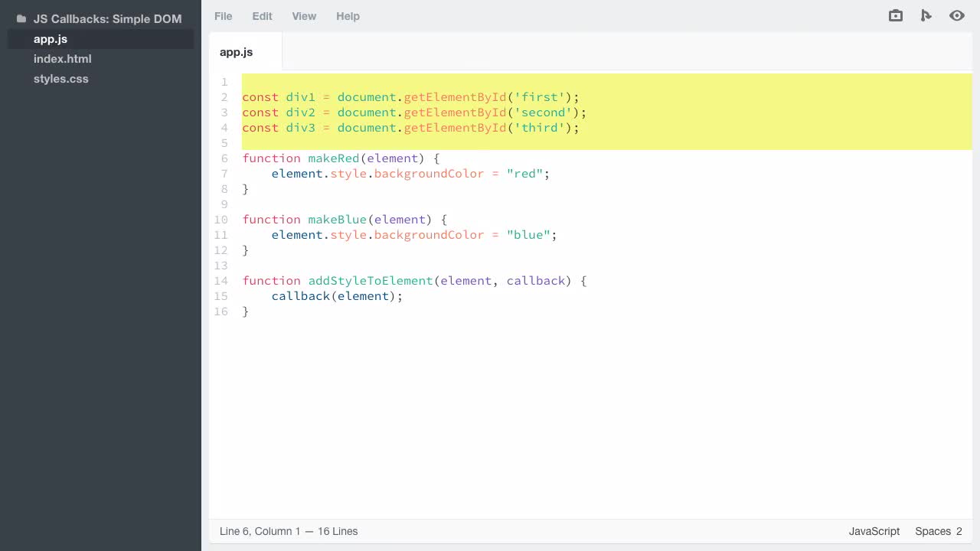Click the makeBlue function name

coord(338,220)
